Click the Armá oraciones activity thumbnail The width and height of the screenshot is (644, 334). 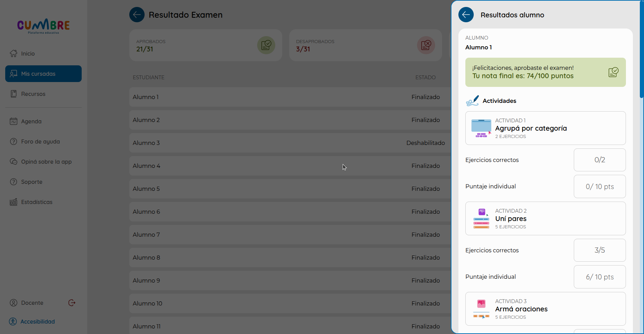pyautogui.click(x=481, y=309)
